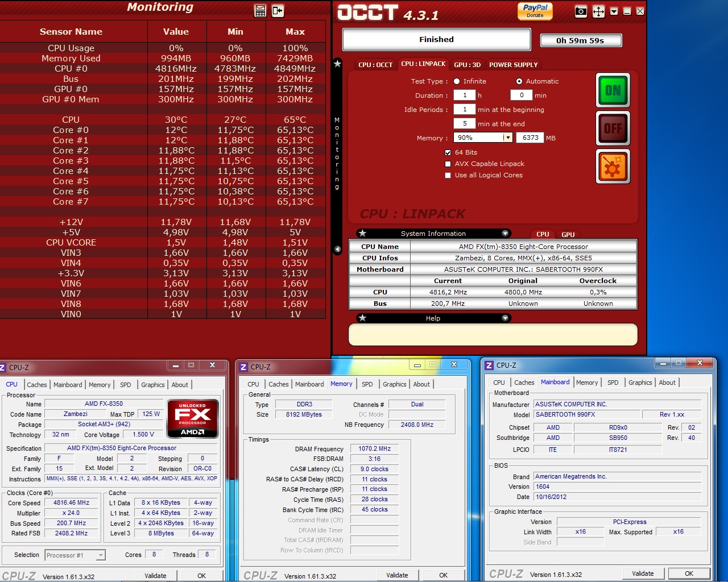Collapse the Monitoring panel with the arrow
The height and width of the screenshot is (582, 728).
pyautogui.click(x=337, y=250)
